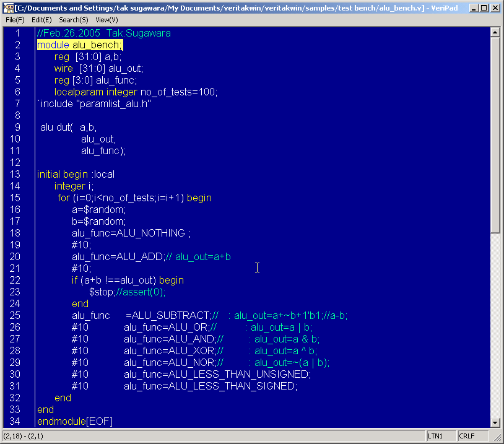The image size is (504, 444).
Task: Click the highlighted "module alu_bench;" line
Action: [x=80, y=45]
